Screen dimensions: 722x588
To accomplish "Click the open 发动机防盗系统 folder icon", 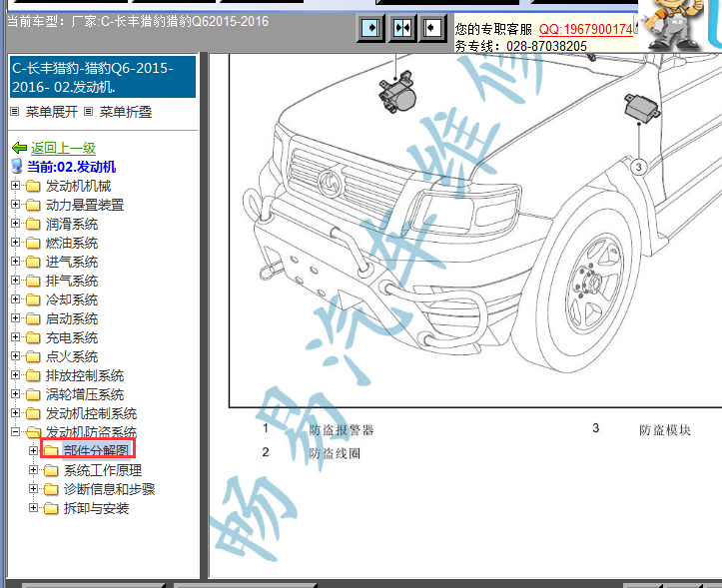I will click(x=33, y=432).
